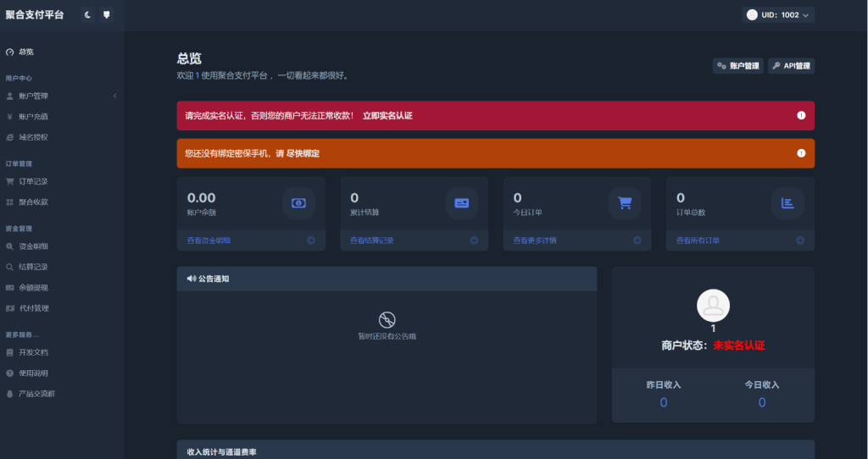
Task: Open 开发文档 in the sidebar
Action: 33,351
